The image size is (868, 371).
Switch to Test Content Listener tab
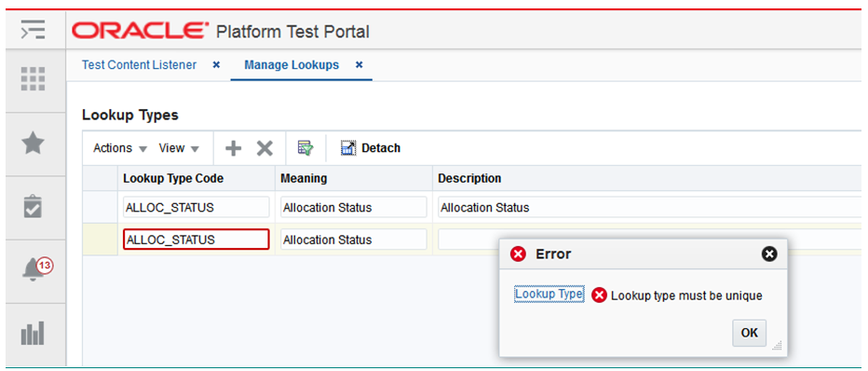(x=139, y=65)
